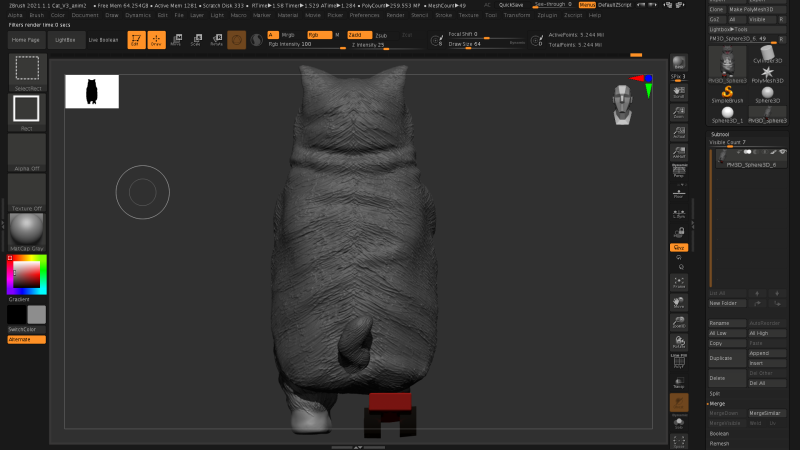Toggle the Zadd sculpt mode
Image resolution: width=800 pixels, height=450 pixels.
[357, 34]
